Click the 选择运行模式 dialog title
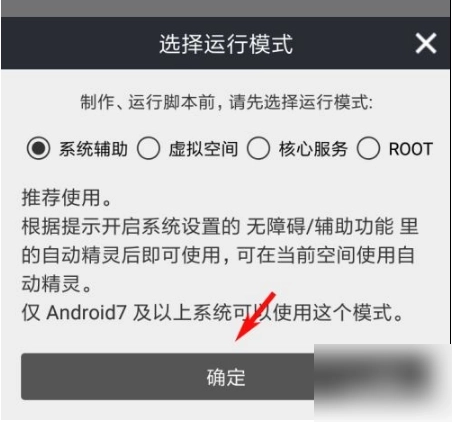The height and width of the screenshot is (422, 452). (226, 44)
